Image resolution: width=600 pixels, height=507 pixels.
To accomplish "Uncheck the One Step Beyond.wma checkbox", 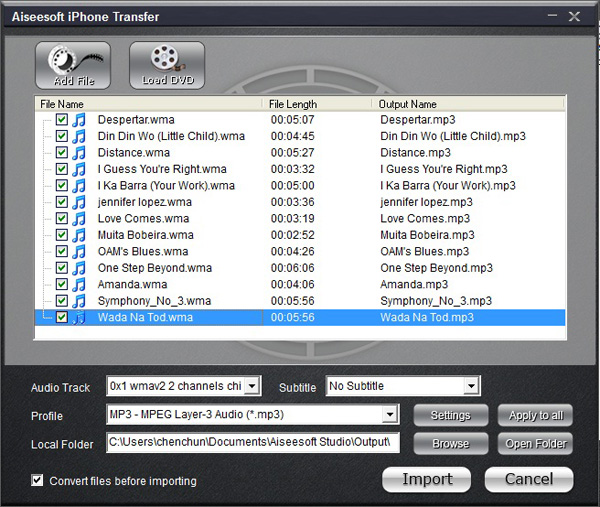I will point(62,267).
